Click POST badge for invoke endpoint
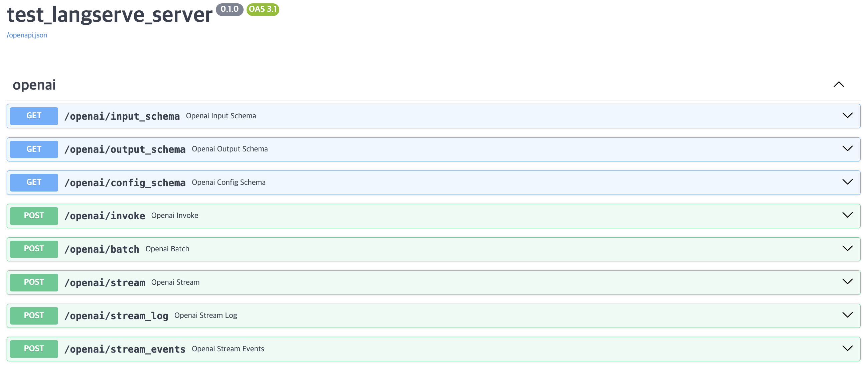The height and width of the screenshot is (369, 868). (x=34, y=216)
